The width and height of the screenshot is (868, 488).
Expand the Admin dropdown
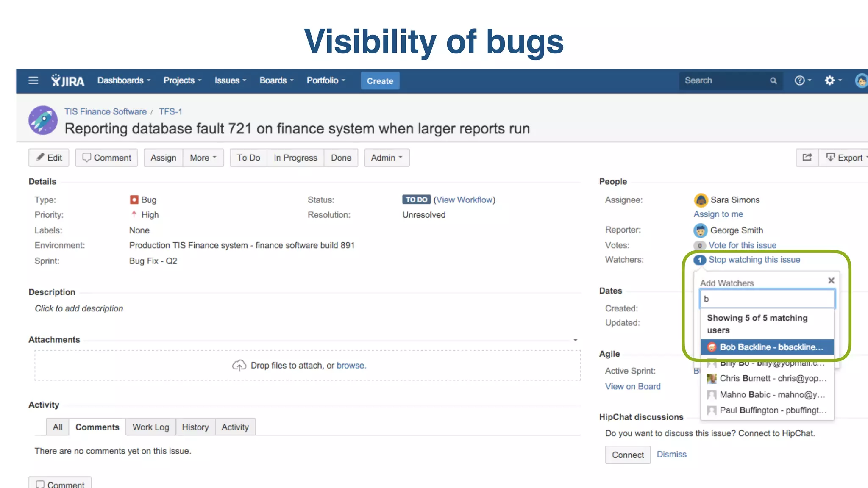[x=387, y=158]
